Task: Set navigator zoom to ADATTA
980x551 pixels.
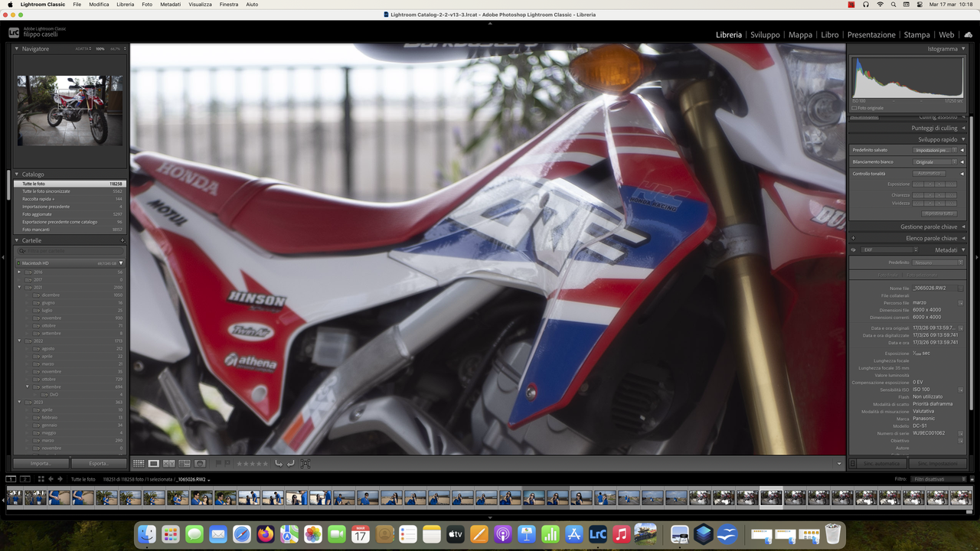Action: coord(82,49)
